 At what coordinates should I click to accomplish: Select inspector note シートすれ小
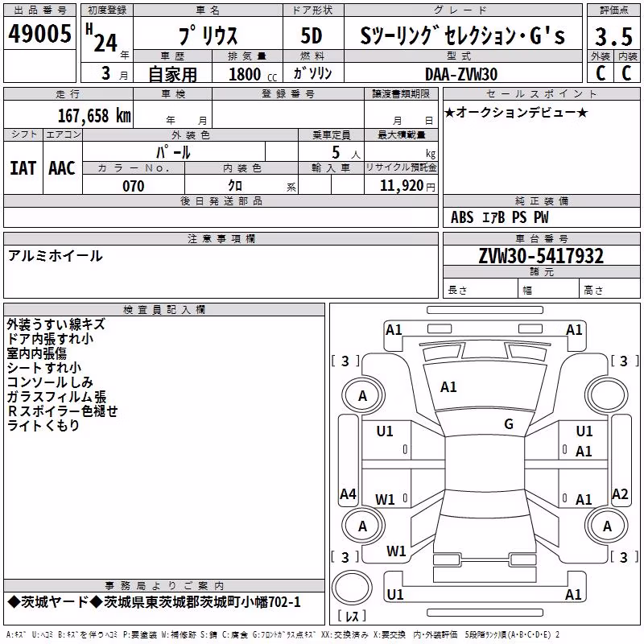tap(44, 368)
